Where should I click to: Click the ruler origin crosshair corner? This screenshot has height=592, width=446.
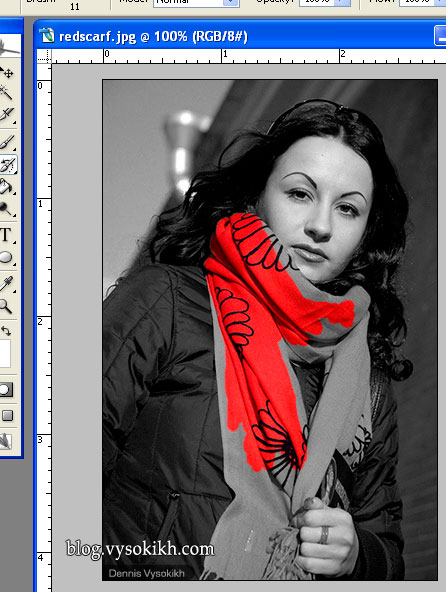pos(44,56)
